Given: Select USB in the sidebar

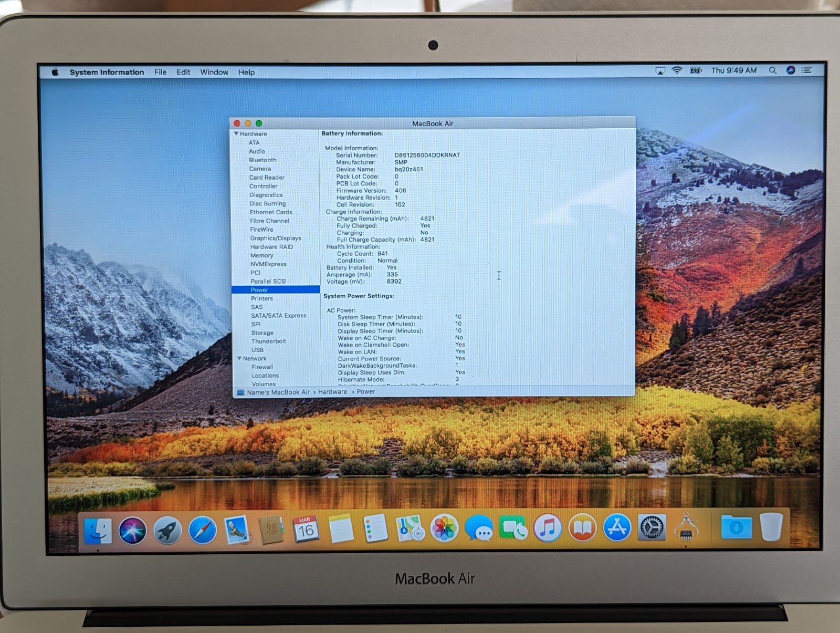Looking at the screenshot, I should point(257,350).
